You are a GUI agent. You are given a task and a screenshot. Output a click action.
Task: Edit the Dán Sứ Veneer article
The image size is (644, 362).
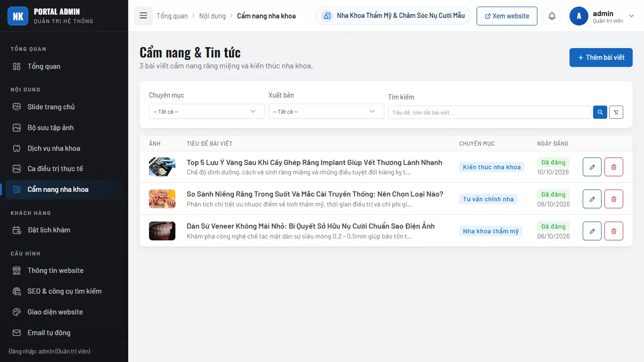pos(592,231)
